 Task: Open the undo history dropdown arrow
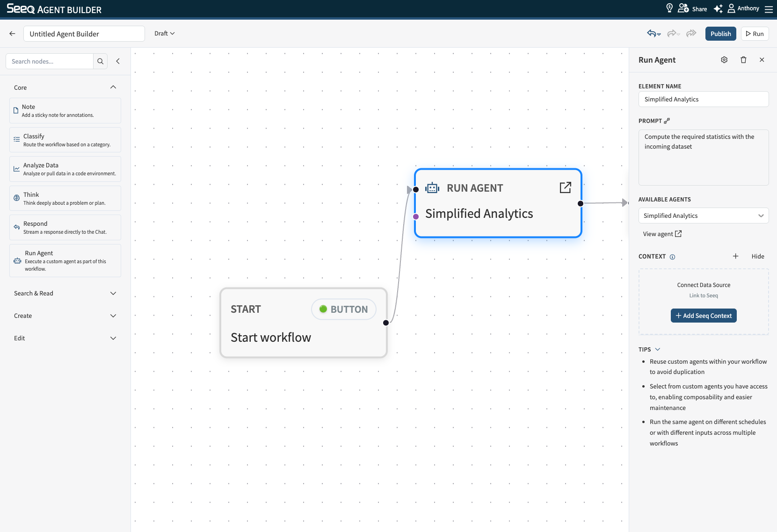659,34
